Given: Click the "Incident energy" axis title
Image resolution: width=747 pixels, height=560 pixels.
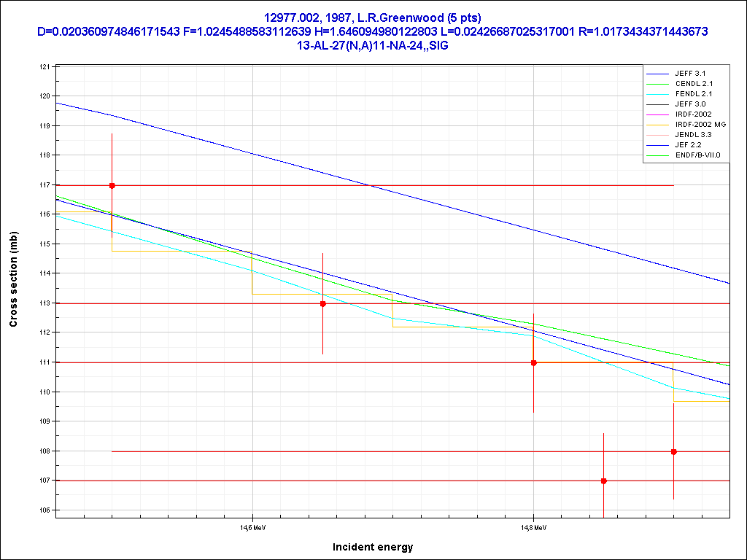Looking at the screenshot, I should pyautogui.click(x=373, y=547).
